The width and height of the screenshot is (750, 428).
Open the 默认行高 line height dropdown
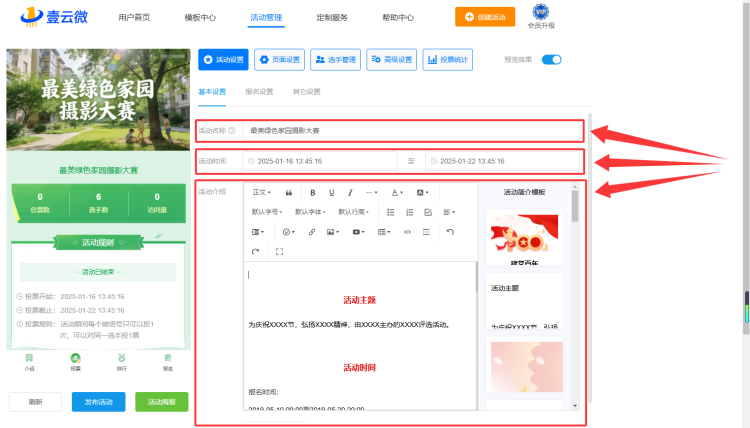pyautogui.click(x=353, y=212)
